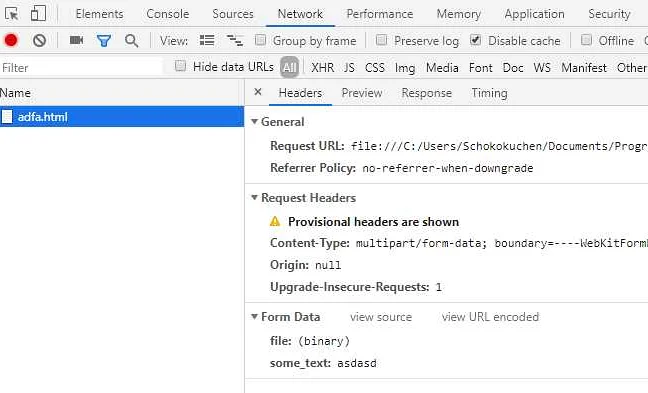Open the Timing detail tab
This screenshot has width=648, height=393.
click(490, 93)
